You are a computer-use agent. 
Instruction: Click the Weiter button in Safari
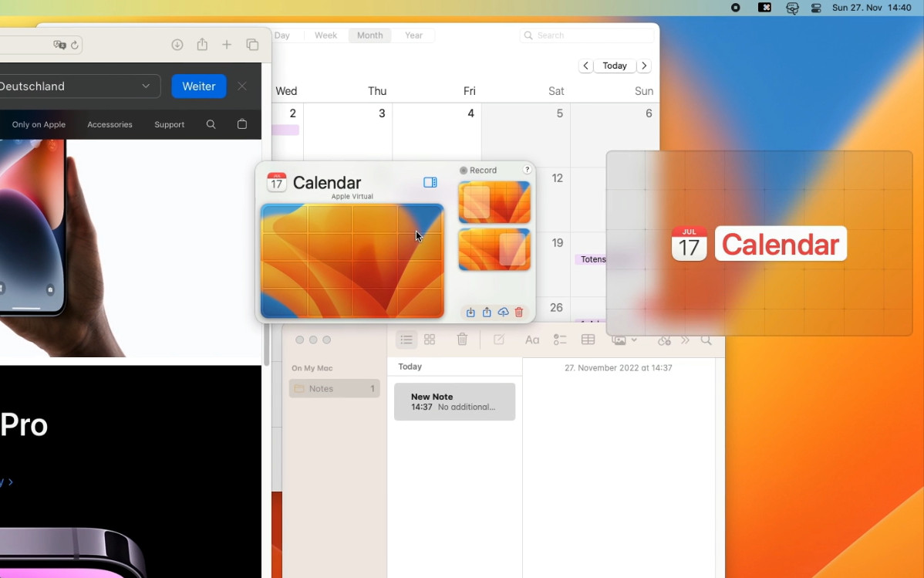point(198,86)
